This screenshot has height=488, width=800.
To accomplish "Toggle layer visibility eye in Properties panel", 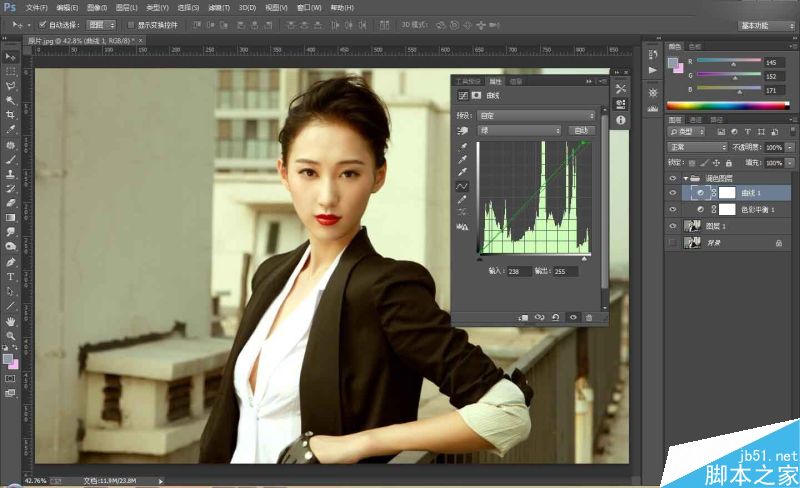I will click(x=573, y=318).
